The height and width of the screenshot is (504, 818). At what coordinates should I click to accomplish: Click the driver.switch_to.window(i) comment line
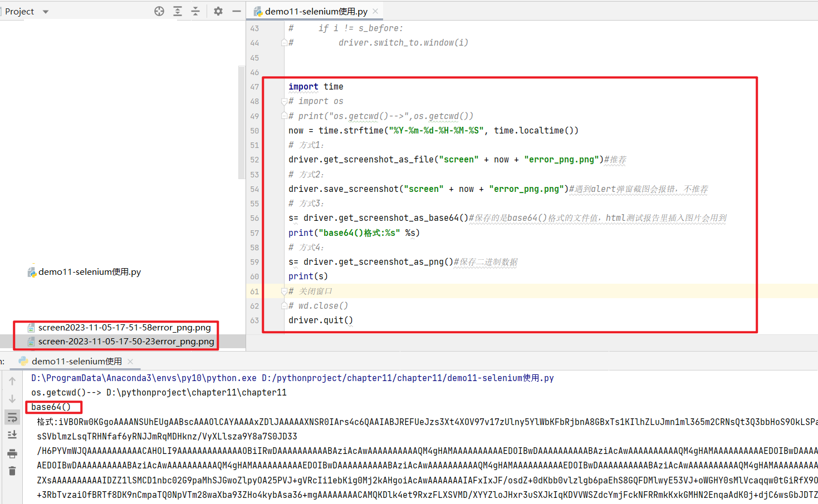tap(379, 42)
